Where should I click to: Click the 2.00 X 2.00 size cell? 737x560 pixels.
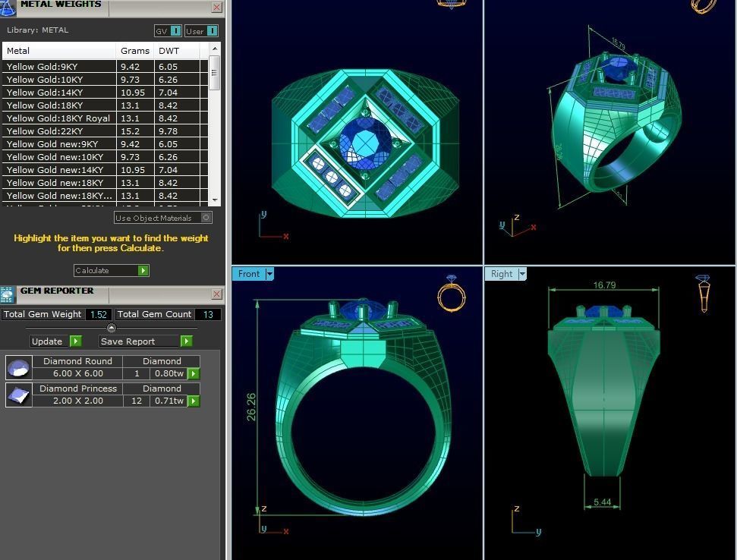point(77,401)
